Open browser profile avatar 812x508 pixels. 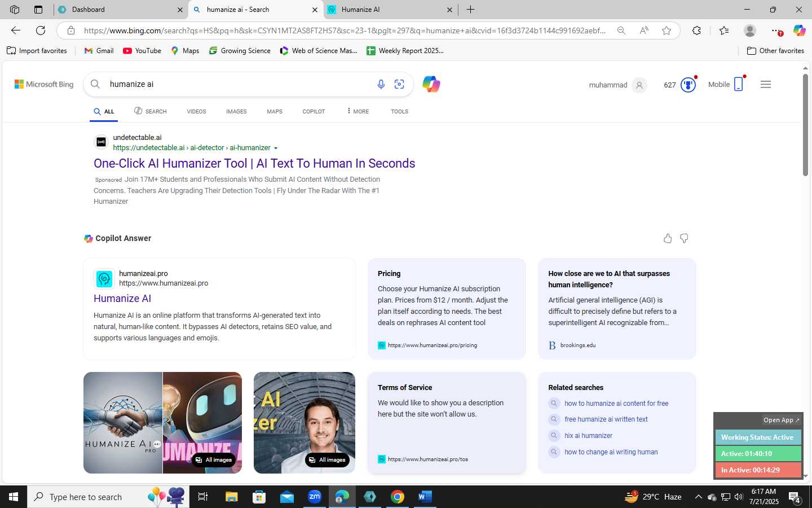(750, 30)
